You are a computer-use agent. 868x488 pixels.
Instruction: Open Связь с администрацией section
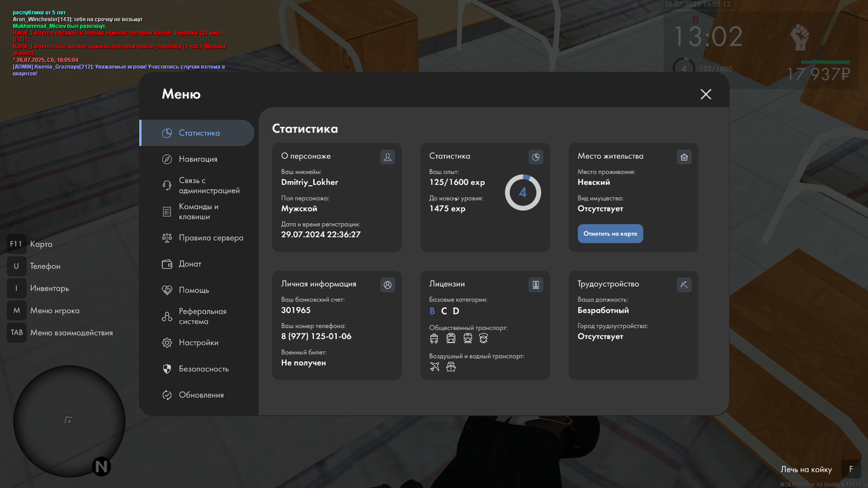click(197, 186)
